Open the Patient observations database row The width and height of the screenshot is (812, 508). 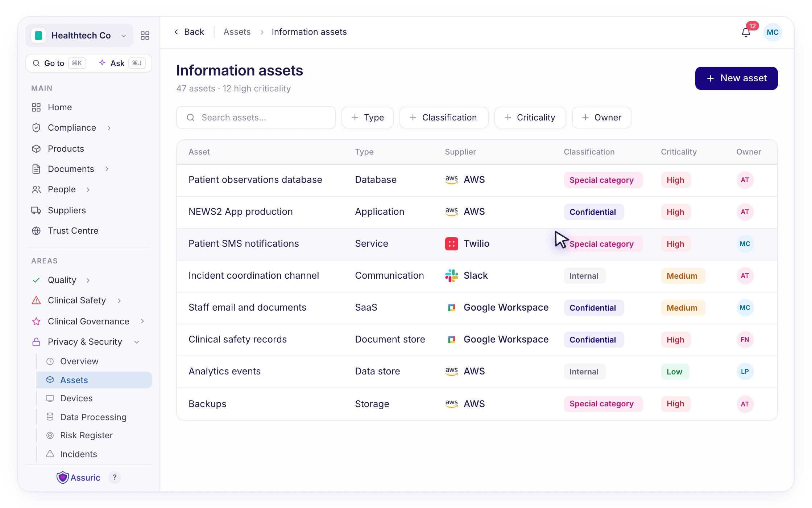[477, 180]
